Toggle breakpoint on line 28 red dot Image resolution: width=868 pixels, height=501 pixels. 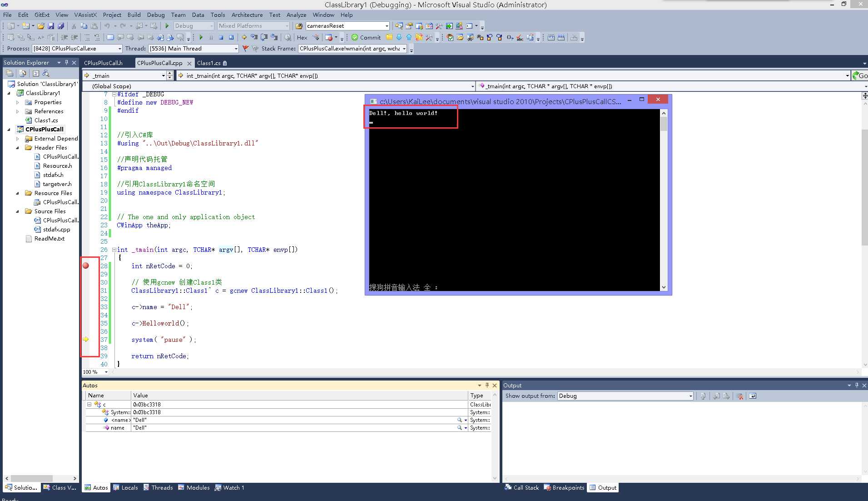click(x=86, y=266)
